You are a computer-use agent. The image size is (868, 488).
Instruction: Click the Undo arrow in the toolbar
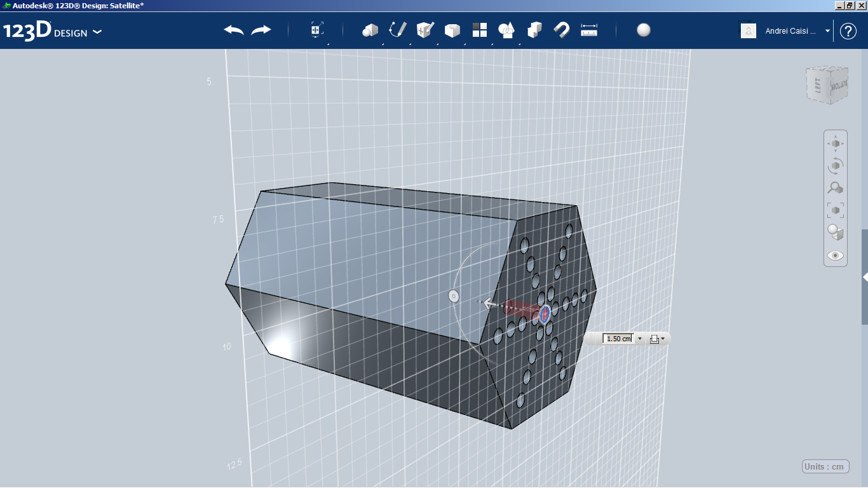click(234, 30)
